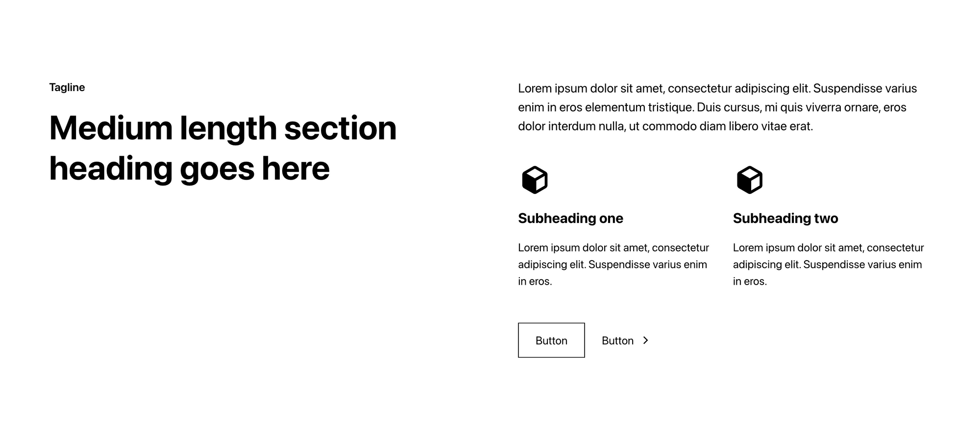980x436 pixels.
Task: Select the 'Subheading two' title
Action: click(785, 218)
